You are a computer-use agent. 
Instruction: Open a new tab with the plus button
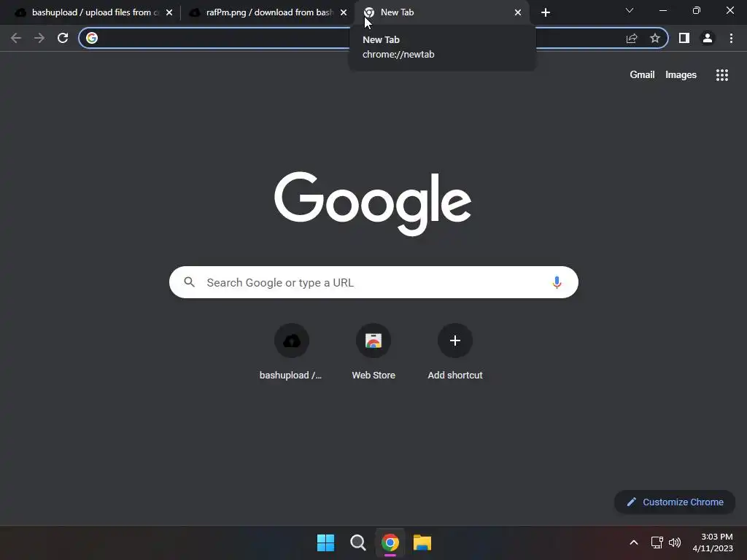tap(546, 12)
